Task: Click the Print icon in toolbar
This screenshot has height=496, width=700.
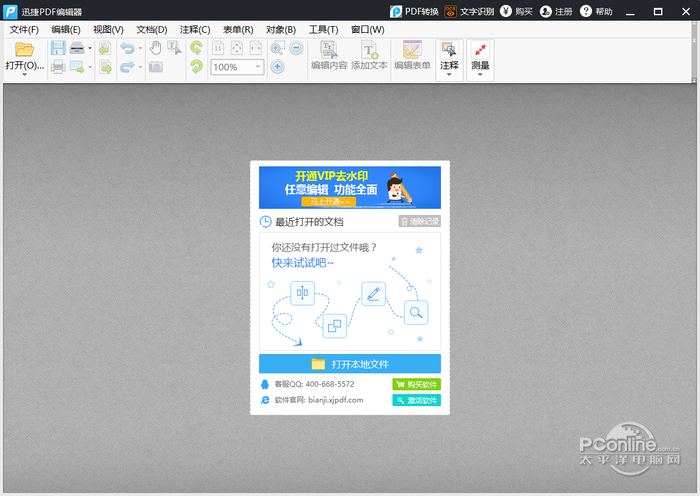Action: pos(58,67)
